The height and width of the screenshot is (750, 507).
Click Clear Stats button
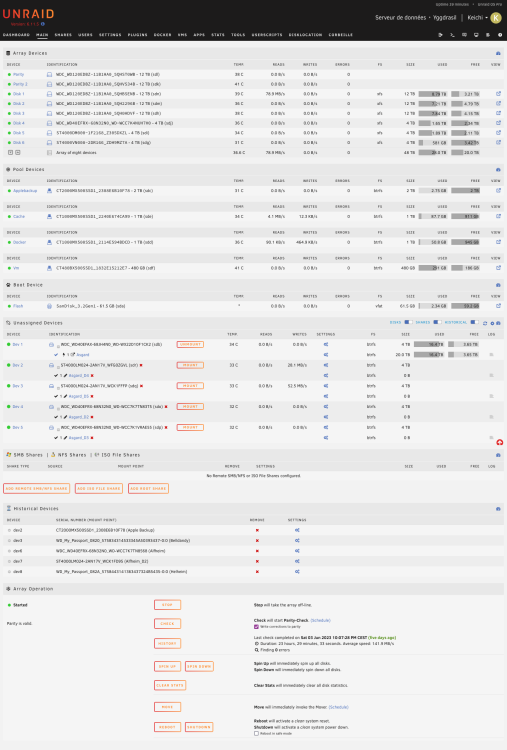170,685
